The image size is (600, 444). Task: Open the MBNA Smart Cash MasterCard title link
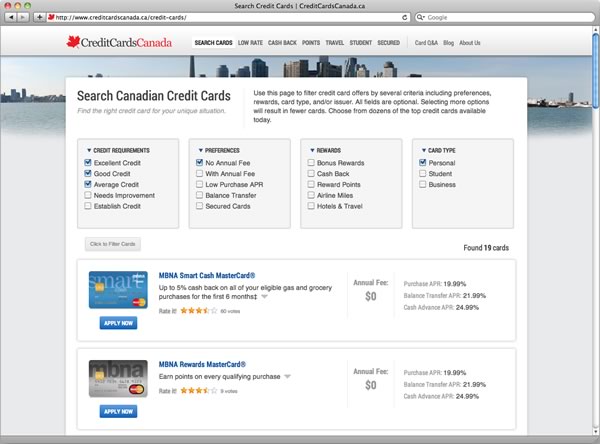[207, 275]
